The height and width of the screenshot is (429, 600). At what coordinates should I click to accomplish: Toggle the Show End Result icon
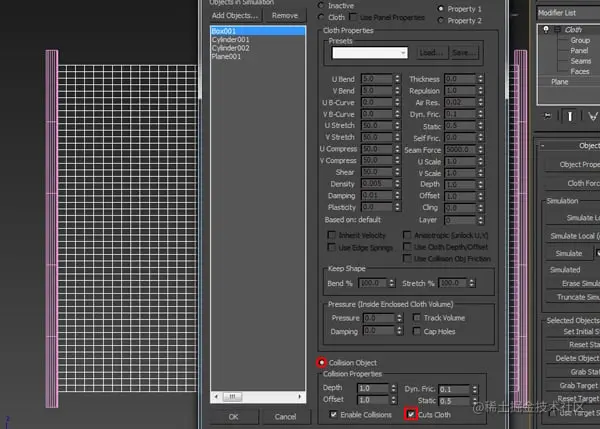click(569, 116)
